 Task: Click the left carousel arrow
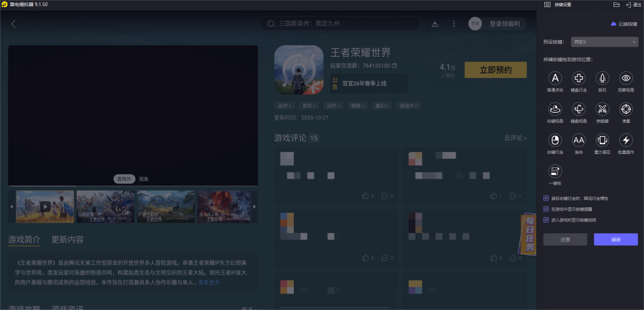click(11, 206)
